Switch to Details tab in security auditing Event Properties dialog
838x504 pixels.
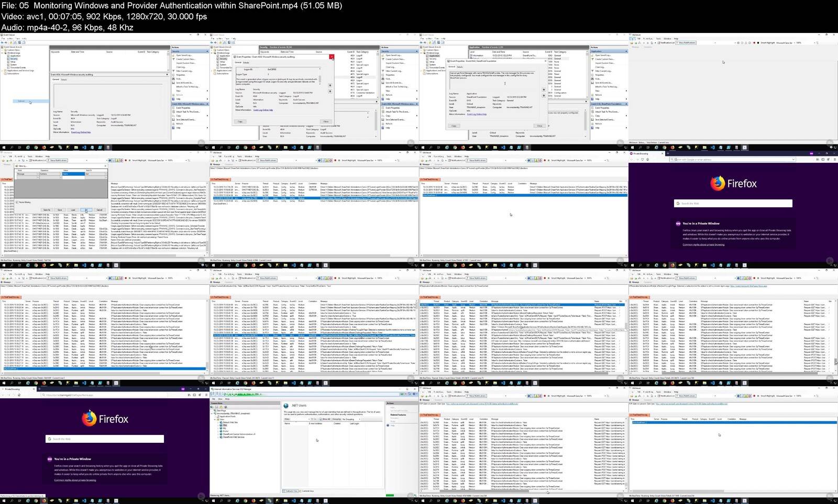246,62
